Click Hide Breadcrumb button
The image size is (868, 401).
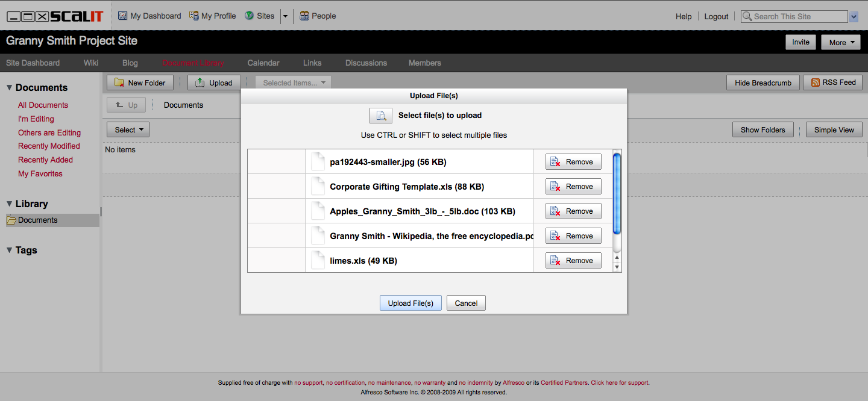point(763,82)
